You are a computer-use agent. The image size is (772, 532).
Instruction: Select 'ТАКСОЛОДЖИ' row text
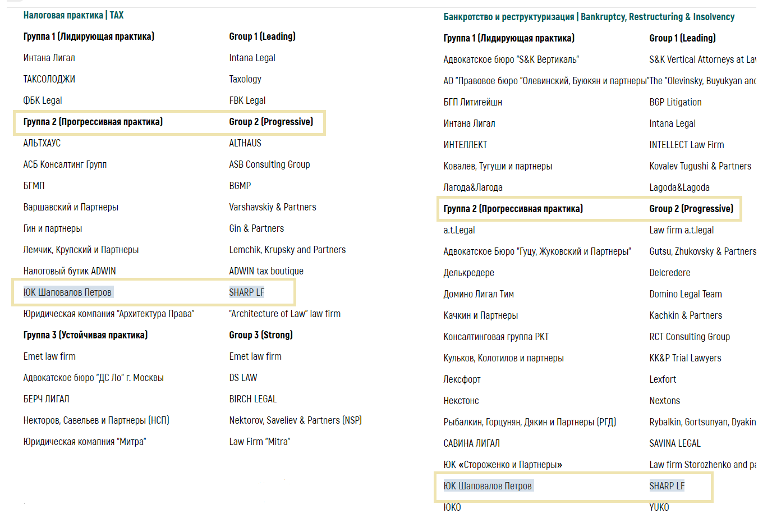tap(49, 79)
